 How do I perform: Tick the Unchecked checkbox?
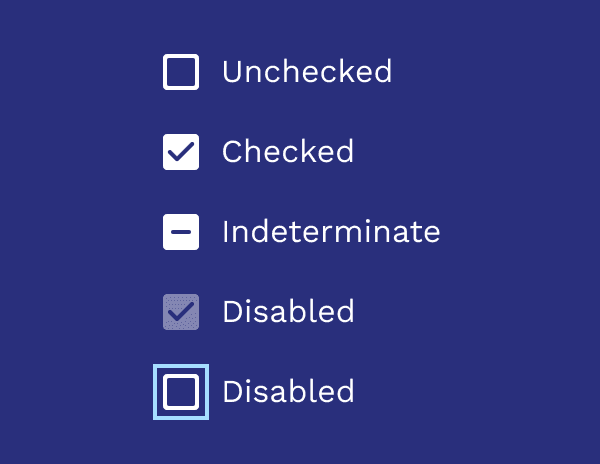coord(181,72)
